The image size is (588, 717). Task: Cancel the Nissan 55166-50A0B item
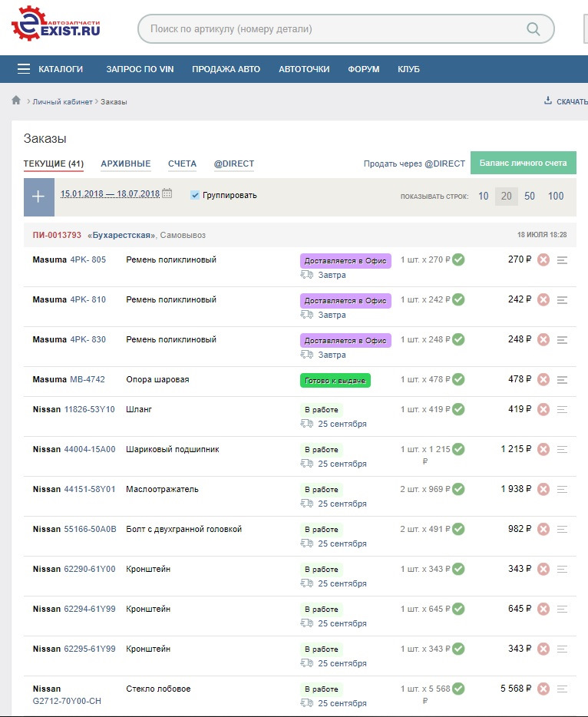coord(543,529)
